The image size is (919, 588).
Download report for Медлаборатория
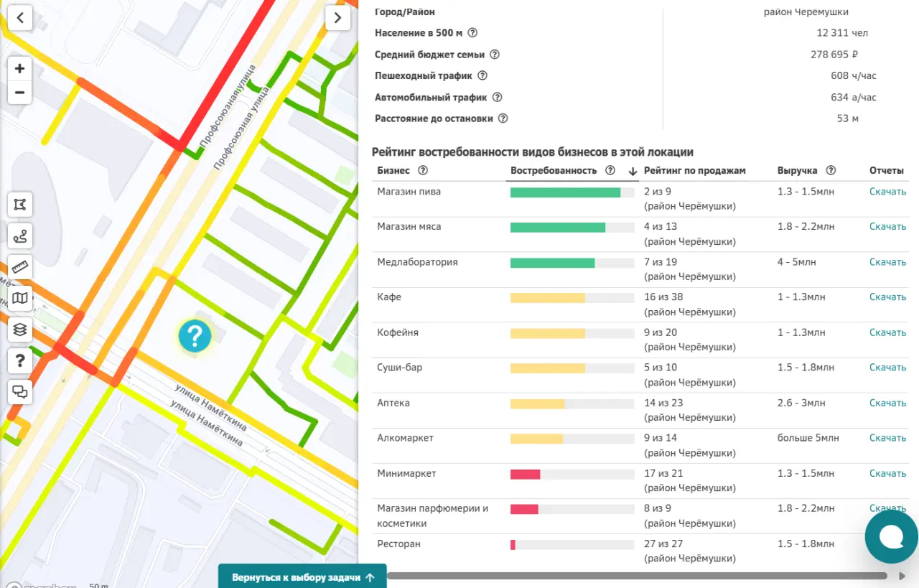(x=887, y=262)
